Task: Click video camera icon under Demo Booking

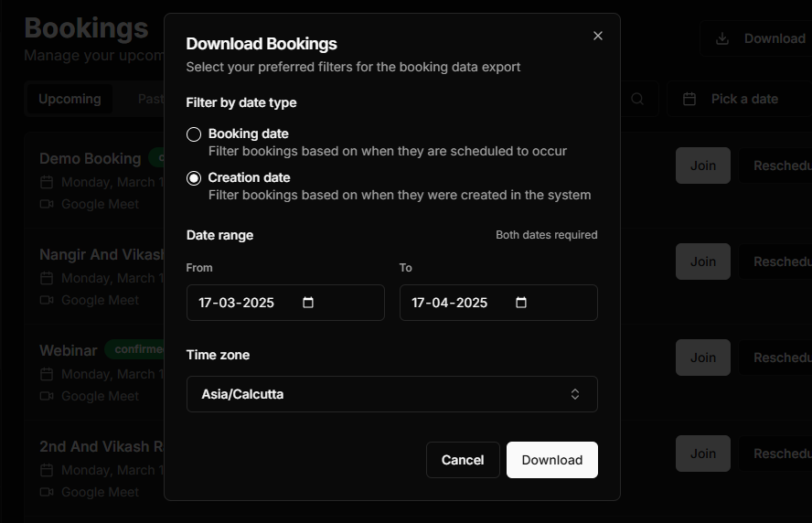Action: tap(47, 204)
